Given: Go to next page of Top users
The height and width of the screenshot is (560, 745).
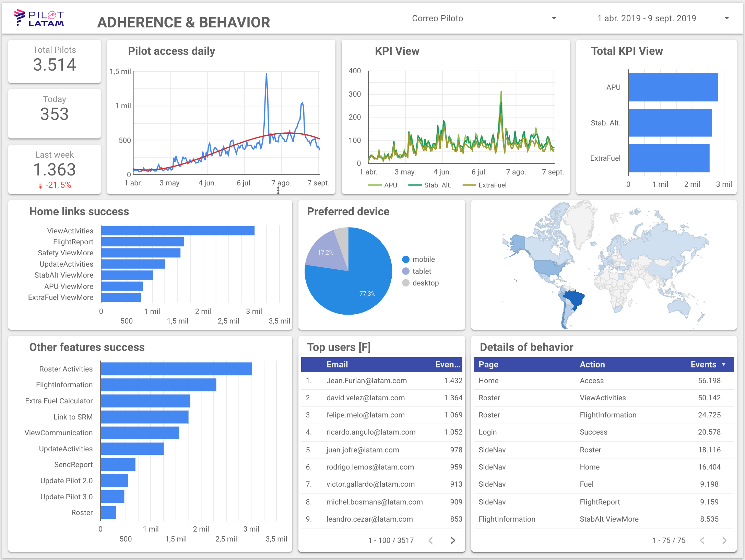Looking at the screenshot, I should pyautogui.click(x=453, y=540).
